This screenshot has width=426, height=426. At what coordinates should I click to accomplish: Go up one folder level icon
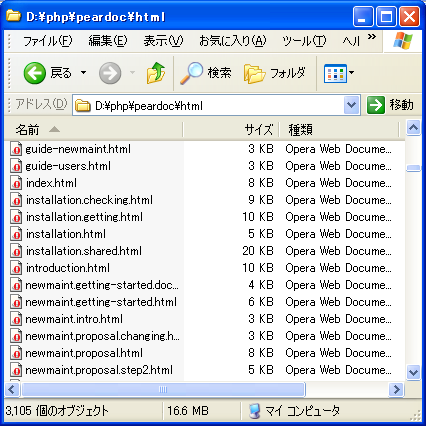(156, 73)
